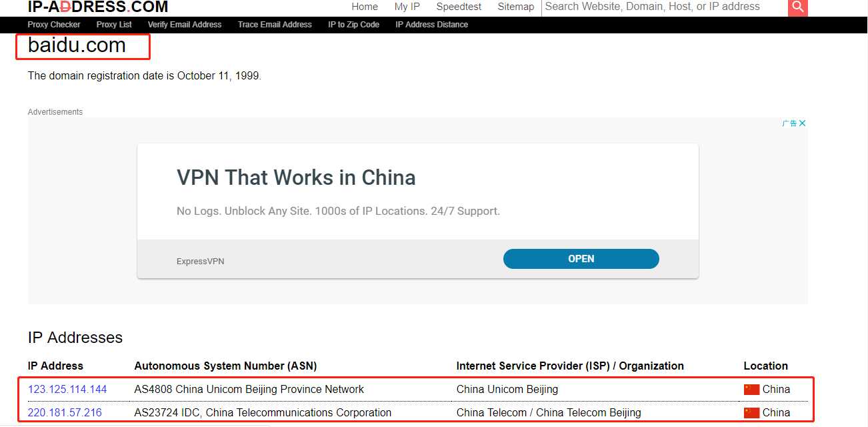868x427 pixels.
Task: Click the IP-ADDRESS.COM site logo
Action: 98,7
